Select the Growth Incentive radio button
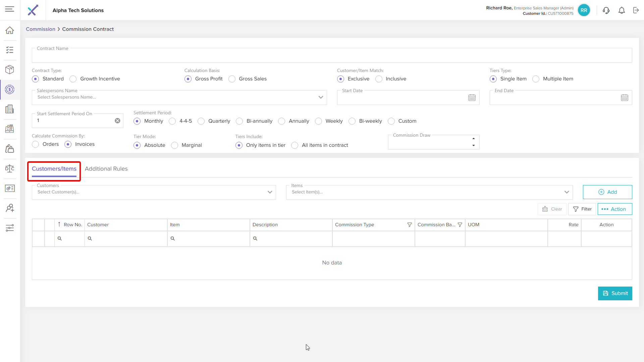Screen dimensions: 644x362 73,79
